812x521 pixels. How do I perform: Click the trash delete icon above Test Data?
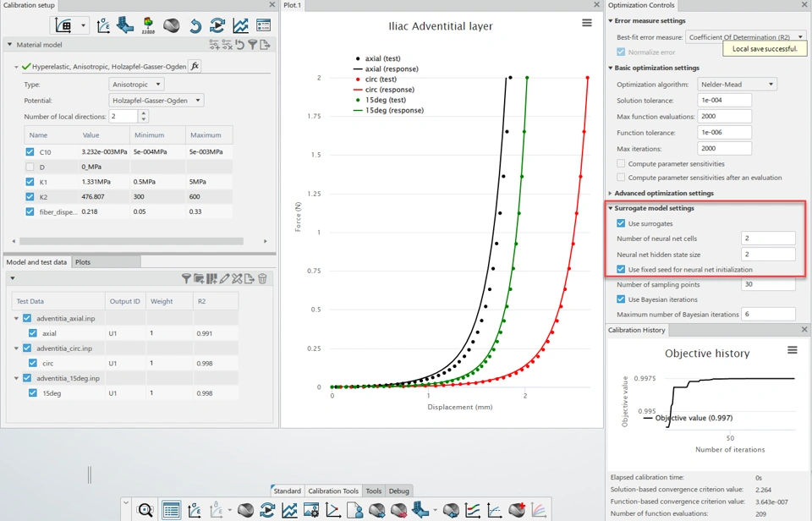262,278
